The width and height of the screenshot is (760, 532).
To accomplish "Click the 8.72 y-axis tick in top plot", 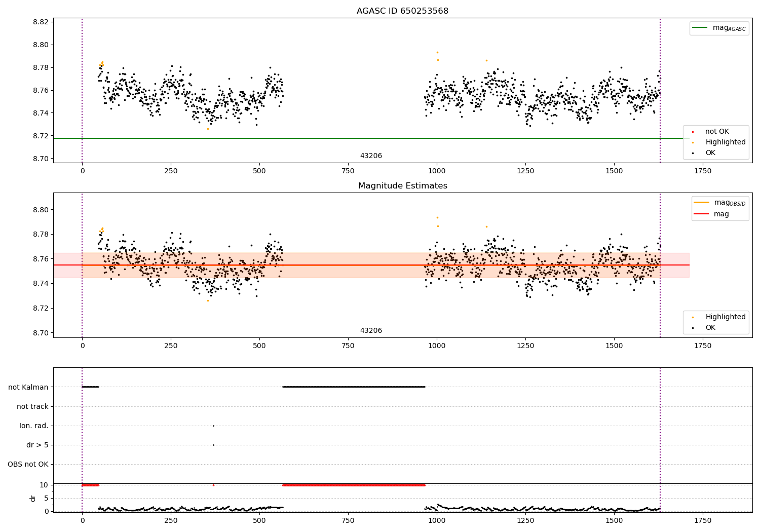I will coord(41,136).
